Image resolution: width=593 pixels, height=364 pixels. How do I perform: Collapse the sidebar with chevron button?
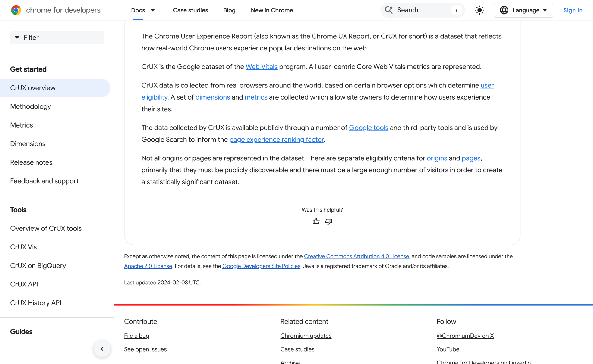tap(102, 348)
